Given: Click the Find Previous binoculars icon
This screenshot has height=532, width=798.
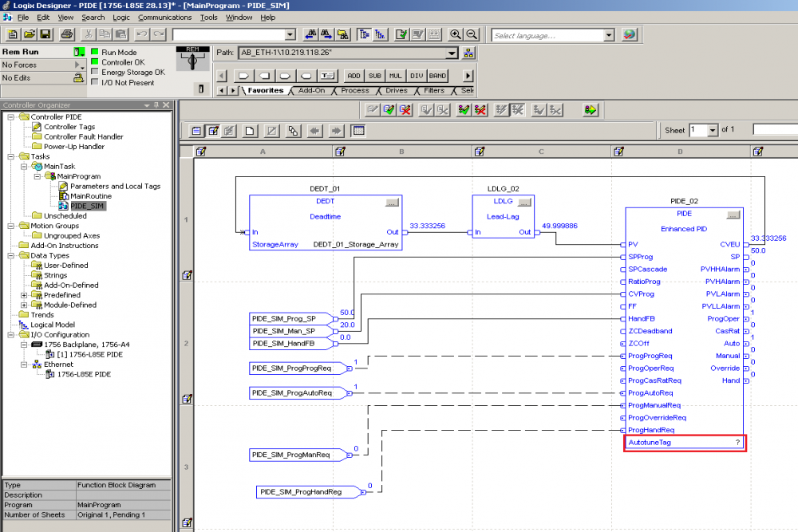Looking at the screenshot, I should pyautogui.click(x=310, y=34).
